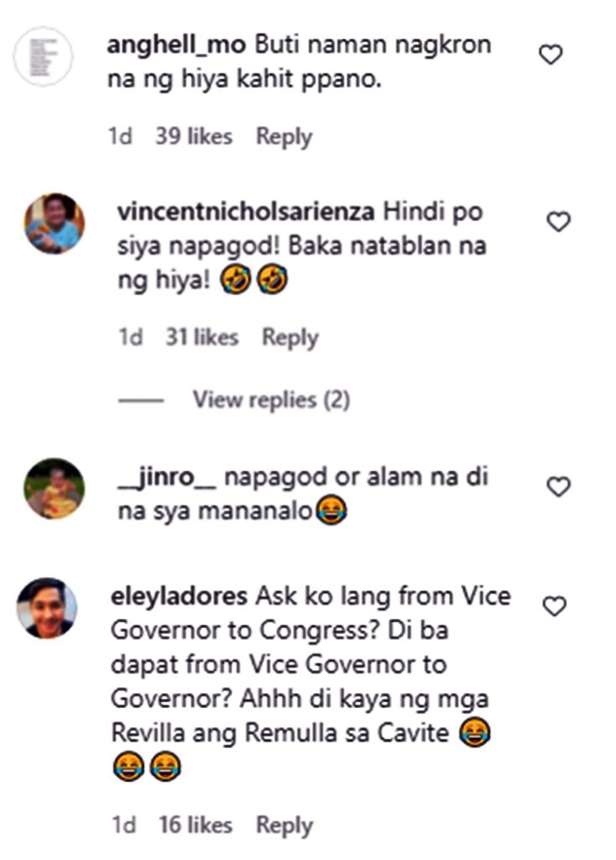616x860 pixels.
Task: Visit the eleyladores username link
Action: (x=180, y=596)
